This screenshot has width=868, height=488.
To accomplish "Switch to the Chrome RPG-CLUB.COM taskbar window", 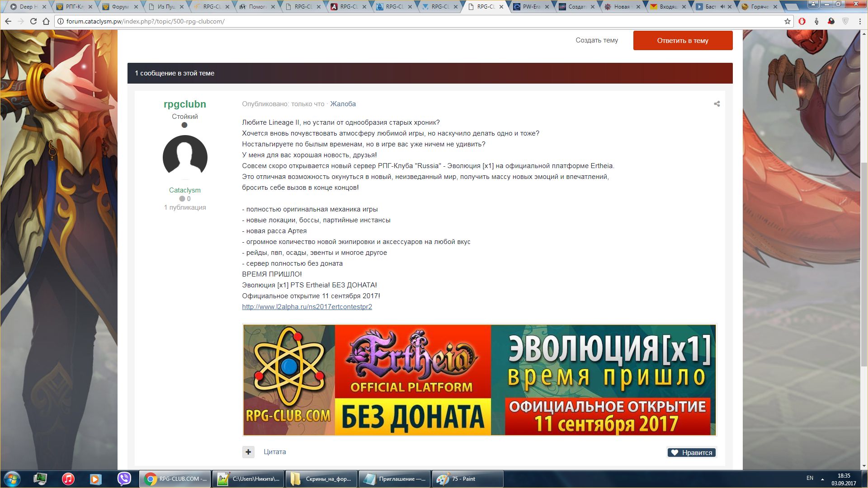I will point(175,479).
